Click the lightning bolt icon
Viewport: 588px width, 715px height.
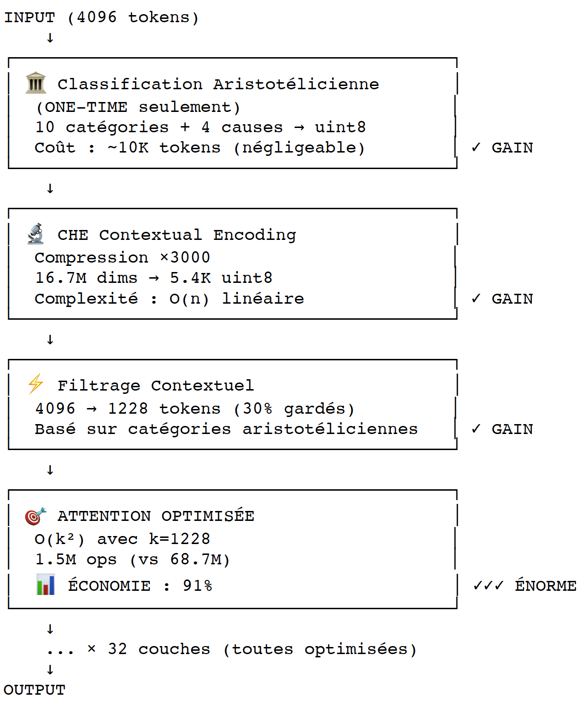point(36,384)
